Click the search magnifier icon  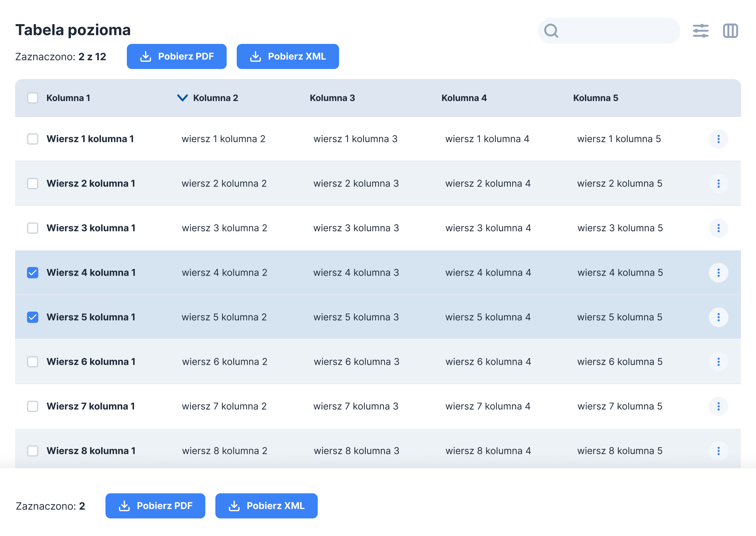551,31
